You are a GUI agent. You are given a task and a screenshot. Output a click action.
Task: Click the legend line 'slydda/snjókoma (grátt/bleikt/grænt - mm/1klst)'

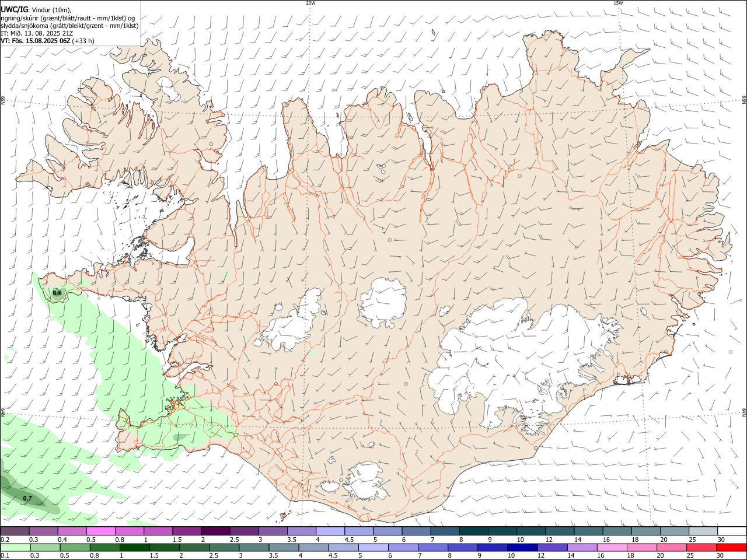click(x=69, y=26)
